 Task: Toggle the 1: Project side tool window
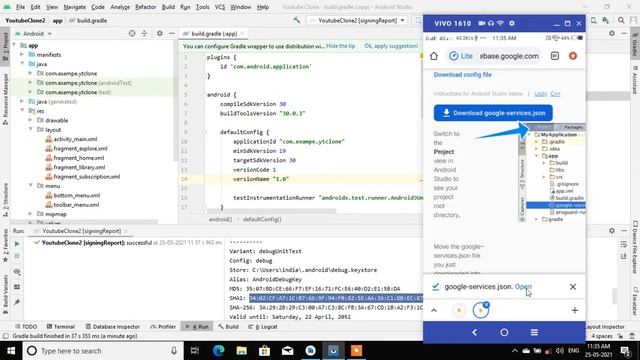[5, 47]
